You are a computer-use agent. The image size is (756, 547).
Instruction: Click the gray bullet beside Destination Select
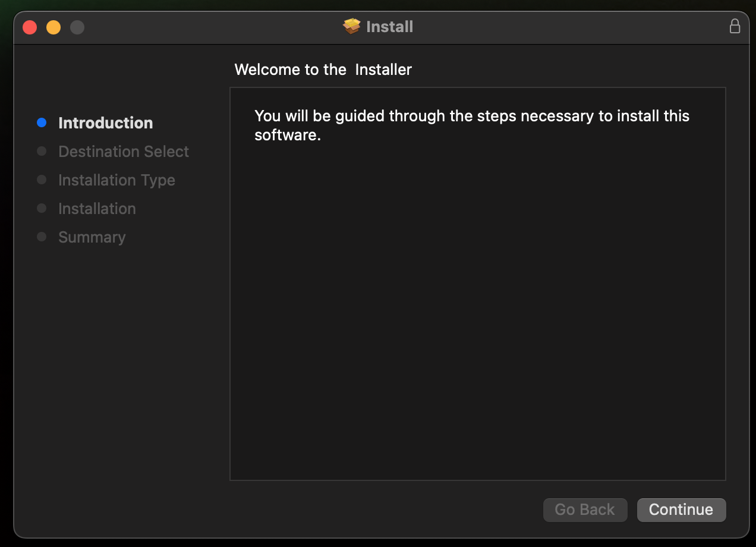[42, 152]
